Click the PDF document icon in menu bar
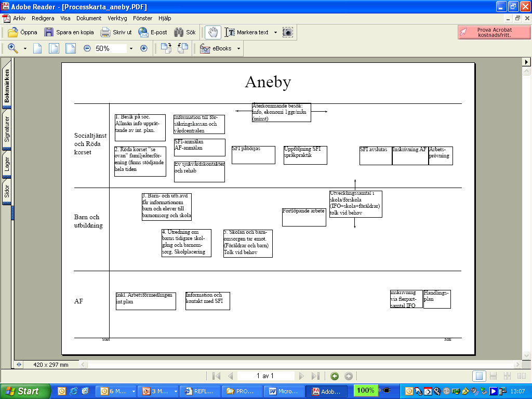This screenshot has width=532, height=399. (6, 18)
